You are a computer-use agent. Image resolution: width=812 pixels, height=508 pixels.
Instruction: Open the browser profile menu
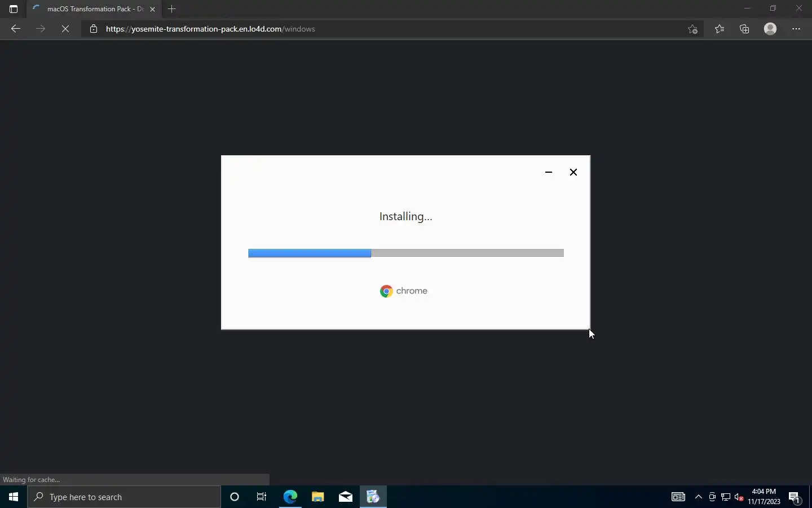(x=770, y=29)
